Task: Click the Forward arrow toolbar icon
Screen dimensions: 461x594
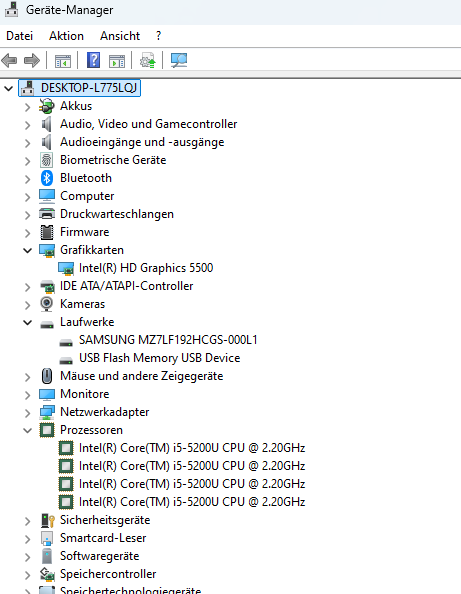Action: point(32,60)
